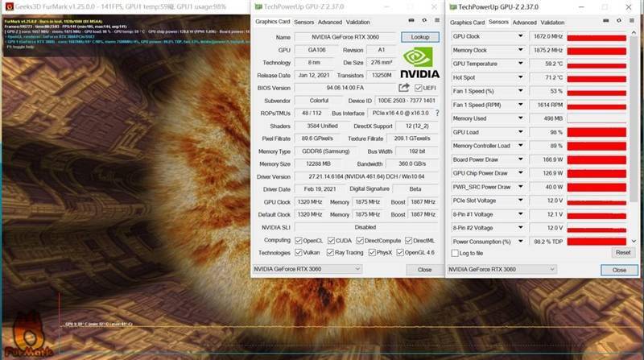Click the Driver Version field
Viewport: 644px width, 360px height.
tap(366, 176)
